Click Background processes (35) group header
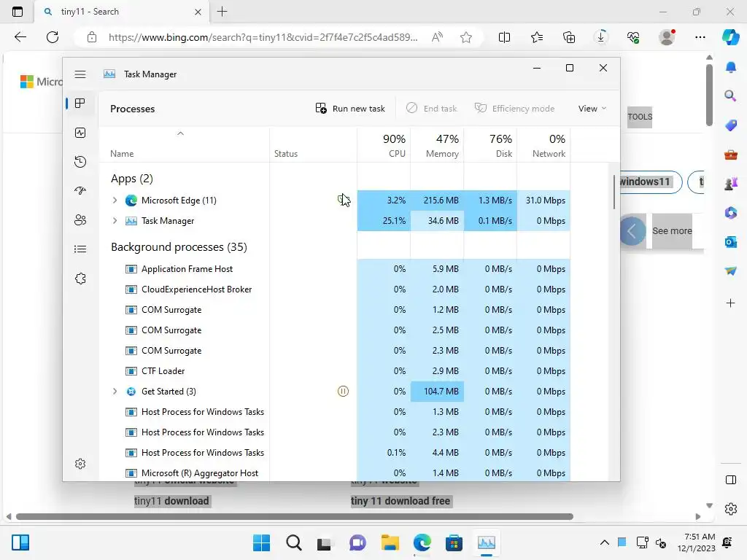This screenshot has height=560, width=747. [179, 247]
